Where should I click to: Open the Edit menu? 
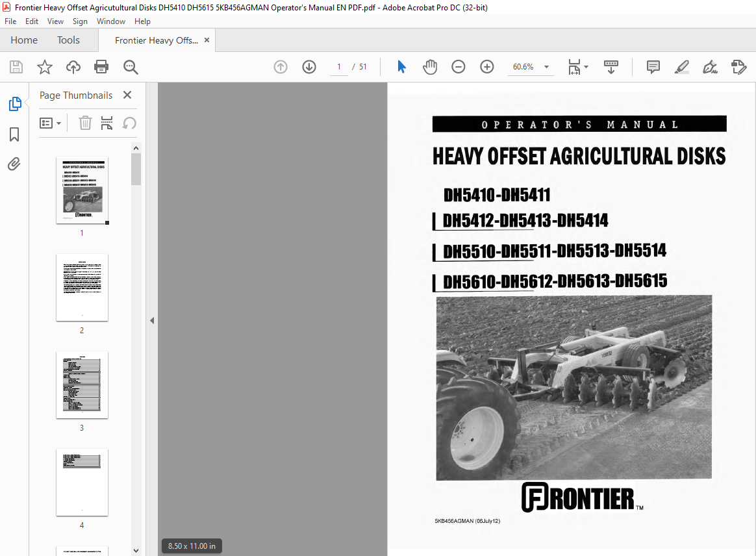tap(32, 21)
